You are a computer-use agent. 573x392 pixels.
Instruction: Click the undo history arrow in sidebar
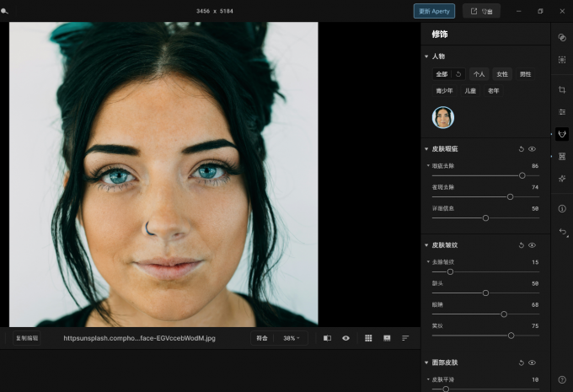tap(563, 232)
